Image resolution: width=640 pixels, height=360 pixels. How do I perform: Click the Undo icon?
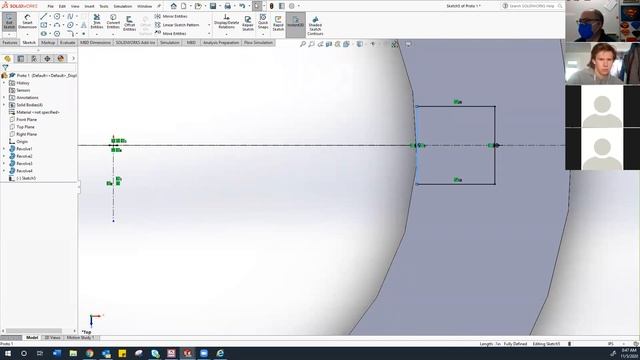[x=242, y=6]
